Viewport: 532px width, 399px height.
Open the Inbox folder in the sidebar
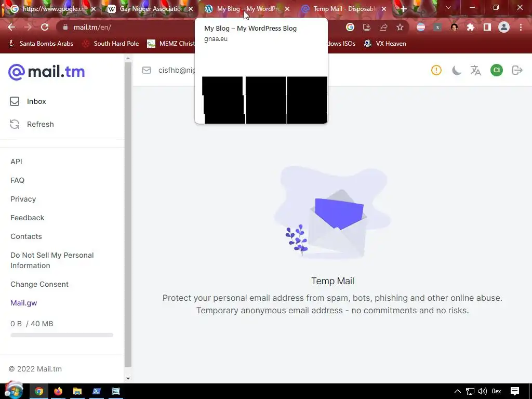point(36,101)
